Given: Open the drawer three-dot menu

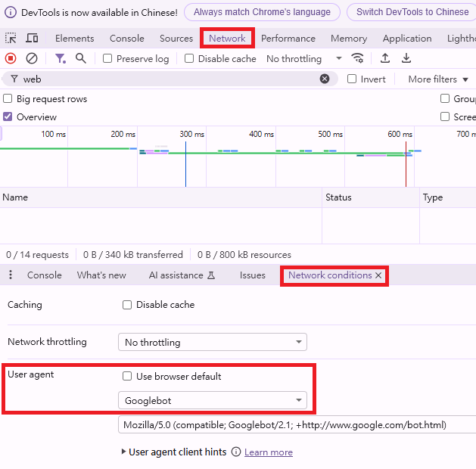Looking at the screenshot, I should point(11,275).
